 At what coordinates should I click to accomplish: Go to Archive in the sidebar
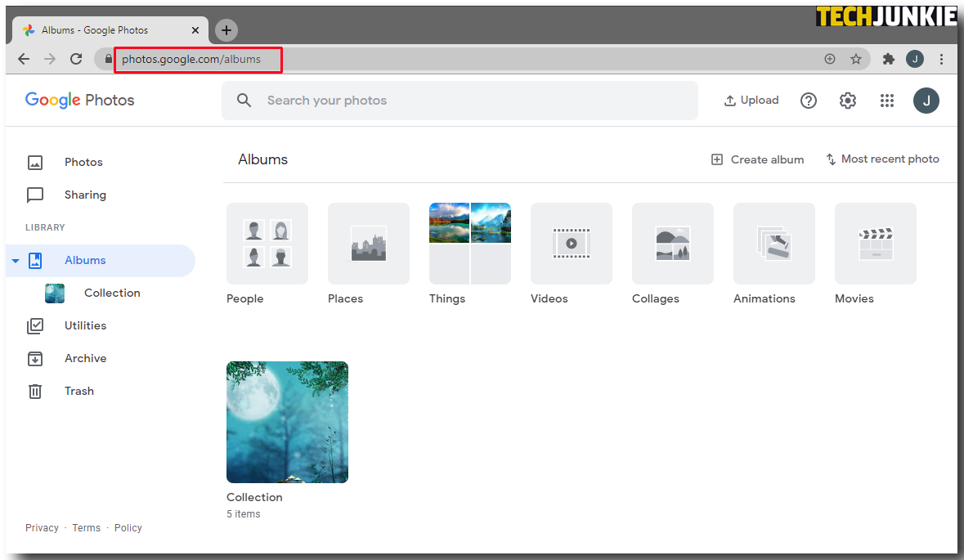[85, 358]
